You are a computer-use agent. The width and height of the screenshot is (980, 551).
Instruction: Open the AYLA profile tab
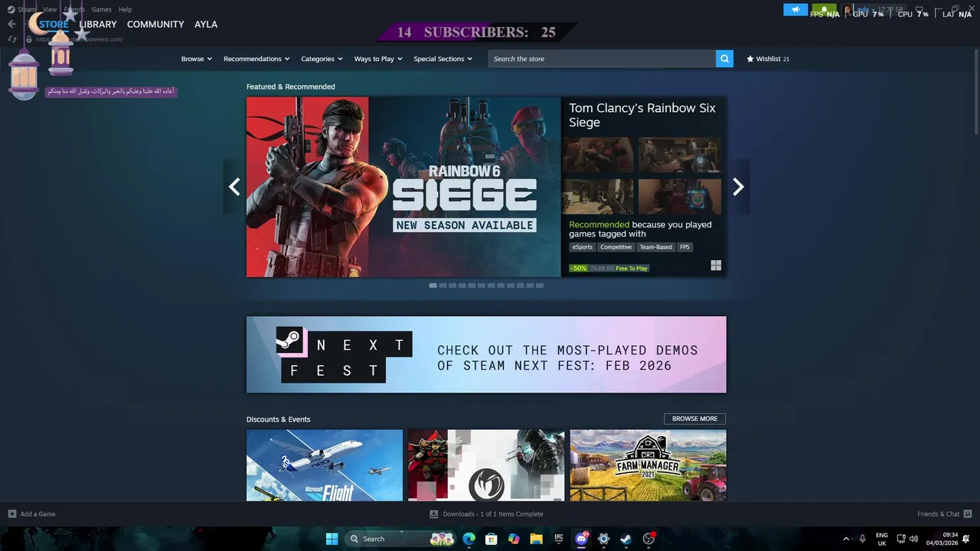206,24
